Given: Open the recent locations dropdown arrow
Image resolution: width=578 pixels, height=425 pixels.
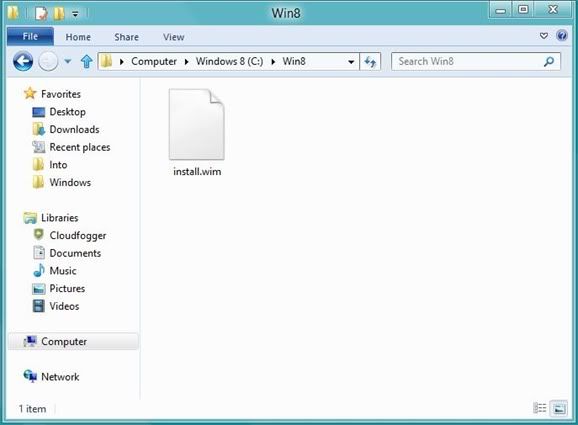Looking at the screenshot, I should (68, 61).
